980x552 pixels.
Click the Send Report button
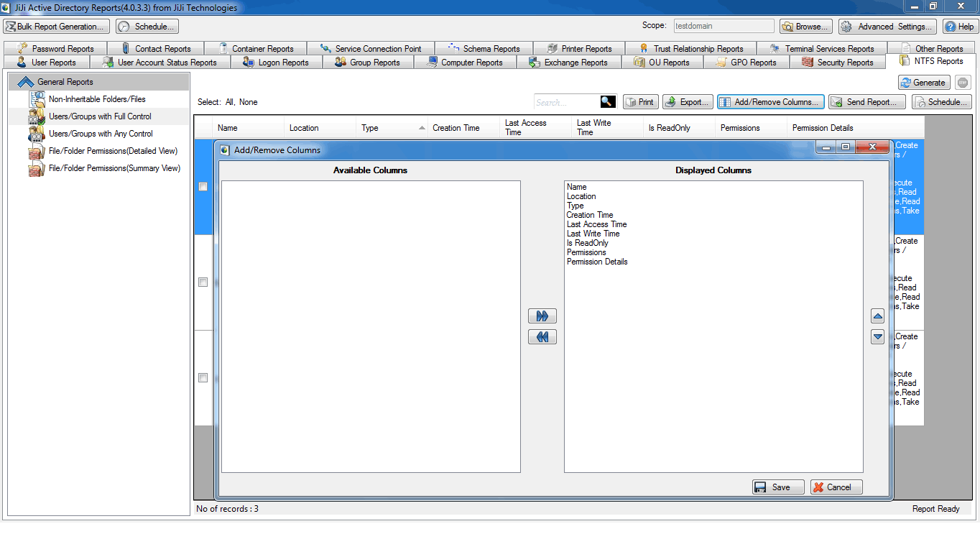pos(866,102)
